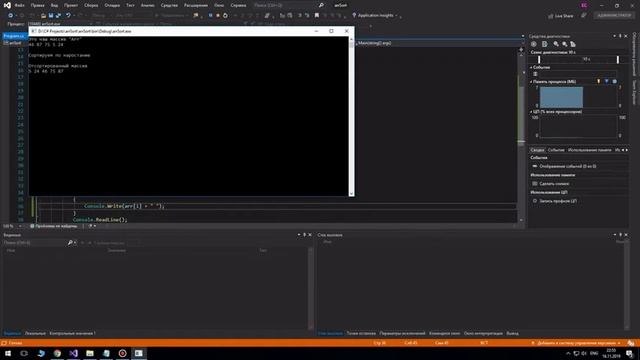Collapse the CPU percentage graph section

(x=531, y=111)
